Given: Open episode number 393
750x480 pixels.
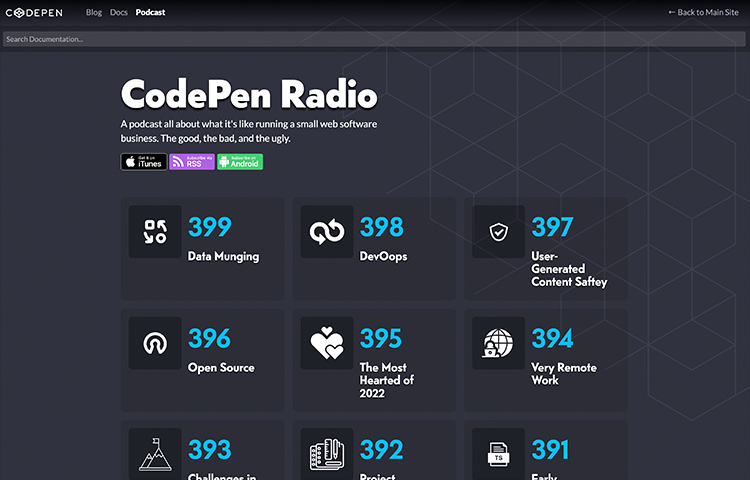Looking at the screenshot, I should (210, 450).
